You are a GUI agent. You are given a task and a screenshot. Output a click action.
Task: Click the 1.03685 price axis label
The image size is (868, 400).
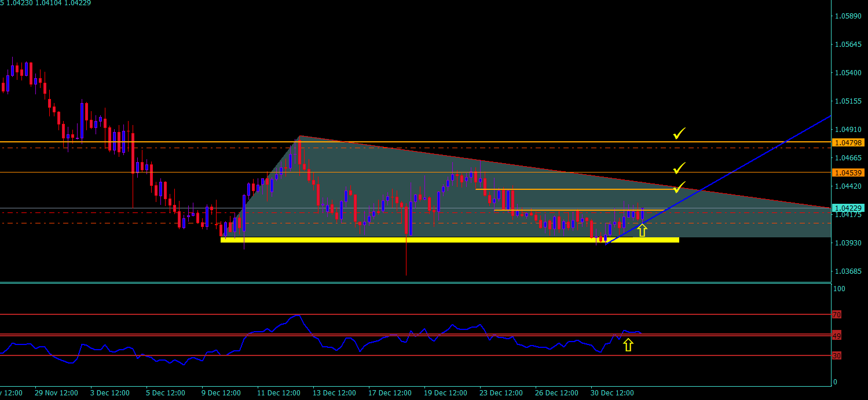click(x=848, y=271)
